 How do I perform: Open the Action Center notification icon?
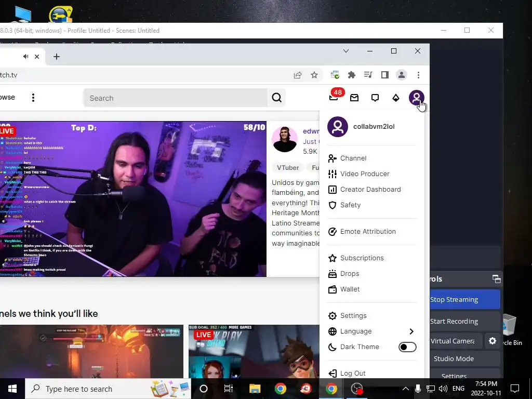click(515, 389)
